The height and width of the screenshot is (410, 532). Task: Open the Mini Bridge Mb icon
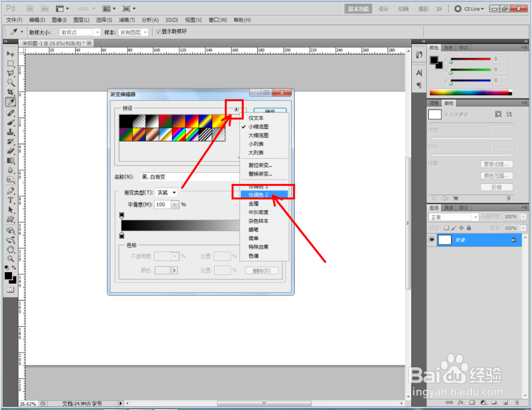click(45, 9)
